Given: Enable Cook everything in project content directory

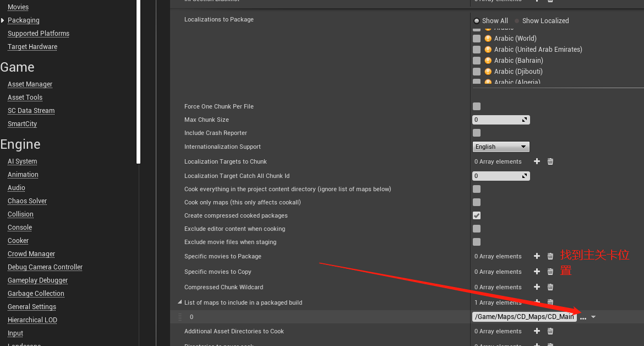Looking at the screenshot, I should [477, 189].
